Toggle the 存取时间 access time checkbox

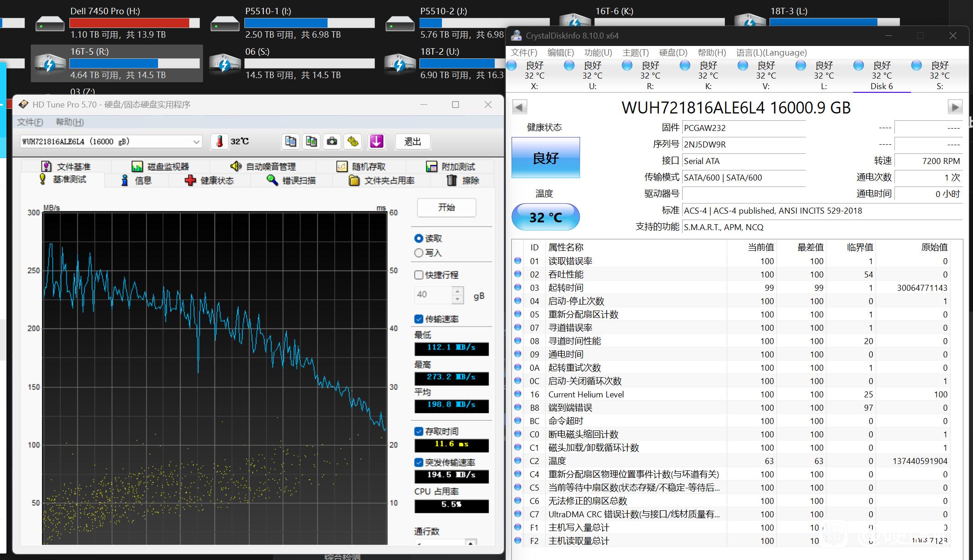pos(419,431)
